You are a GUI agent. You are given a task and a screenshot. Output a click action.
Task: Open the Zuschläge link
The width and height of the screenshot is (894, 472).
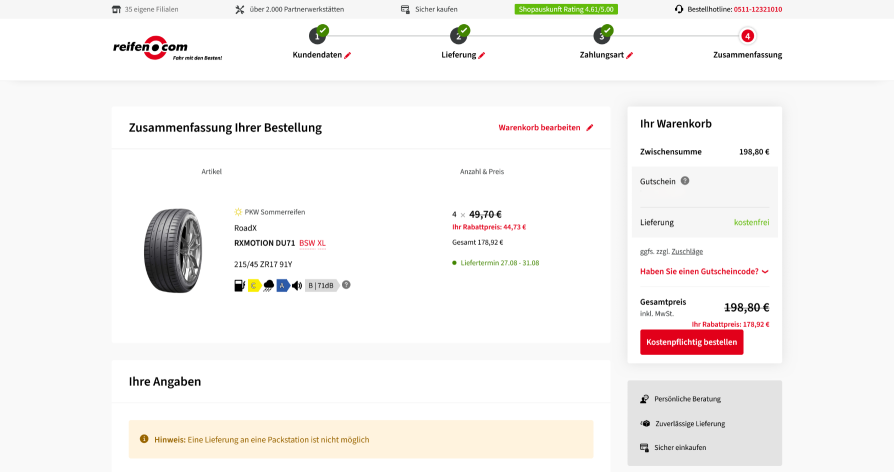tap(687, 251)
